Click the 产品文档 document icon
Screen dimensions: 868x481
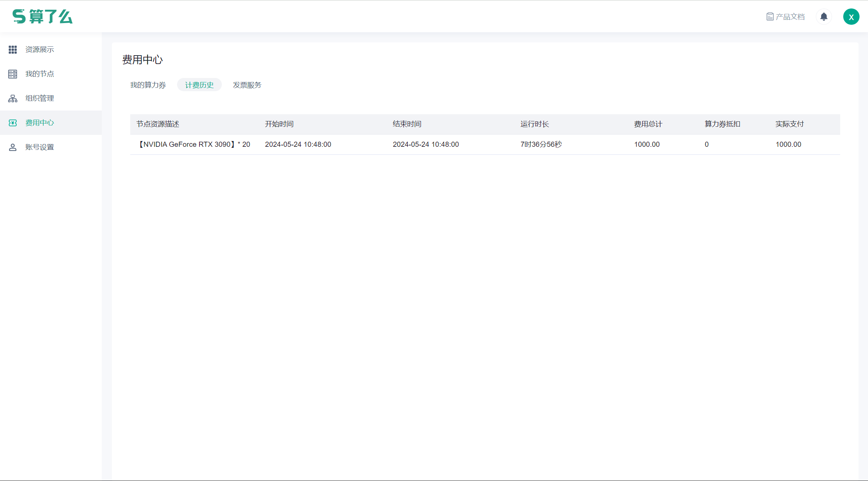tap(770, 17)
